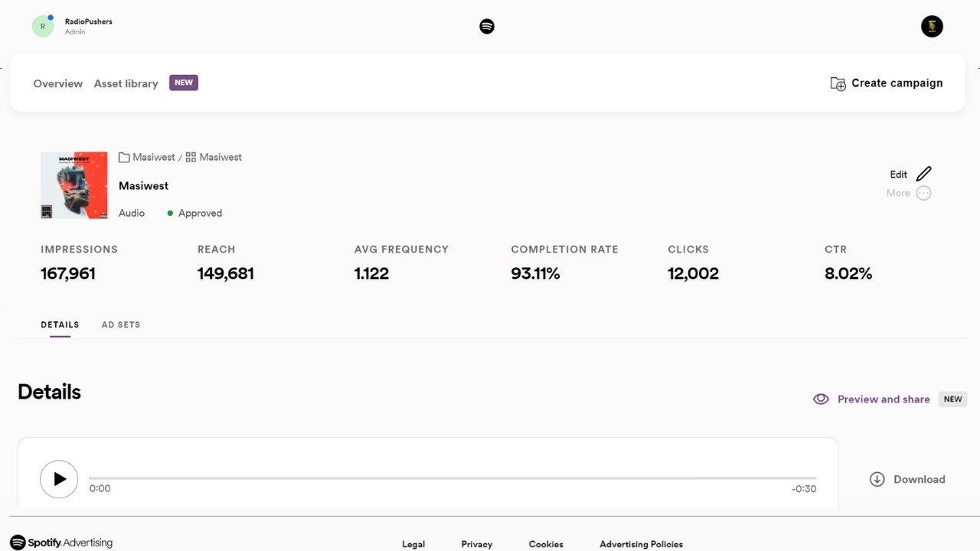Select the impressions value 167,961
The height and width of the screenshot is (551, 980).
(x=68, y=273)
